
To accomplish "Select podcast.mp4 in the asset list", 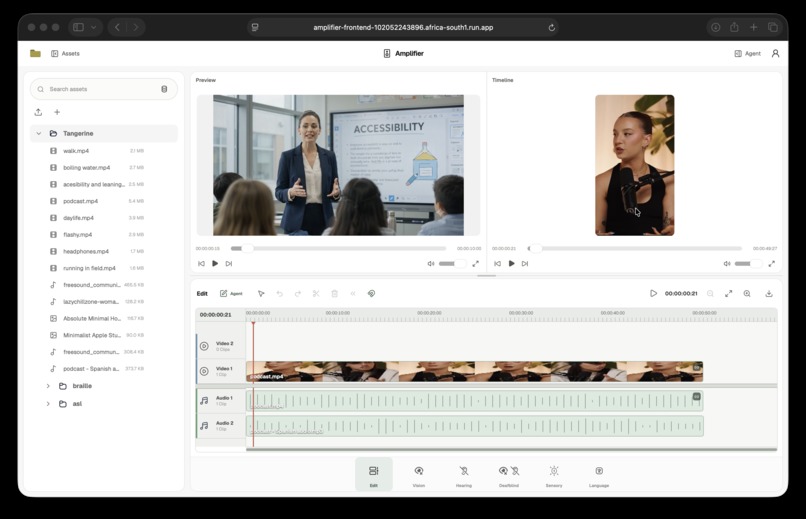I will coord(97,201).
